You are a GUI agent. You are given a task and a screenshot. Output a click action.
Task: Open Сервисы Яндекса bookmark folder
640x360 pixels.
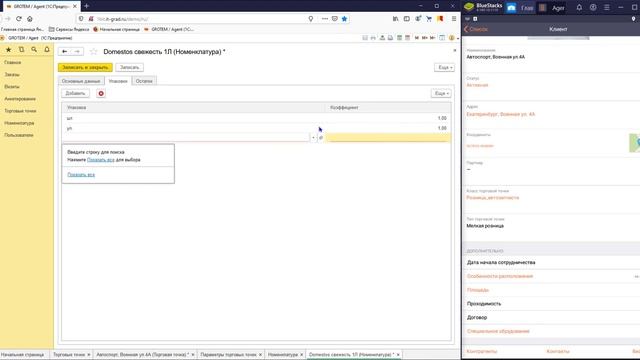(69, 29)
